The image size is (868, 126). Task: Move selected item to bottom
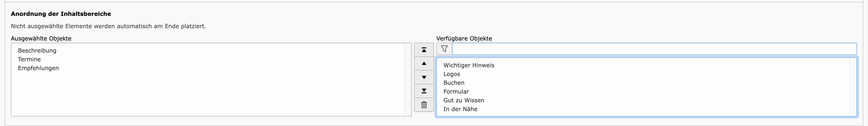(x=424, y=91)
